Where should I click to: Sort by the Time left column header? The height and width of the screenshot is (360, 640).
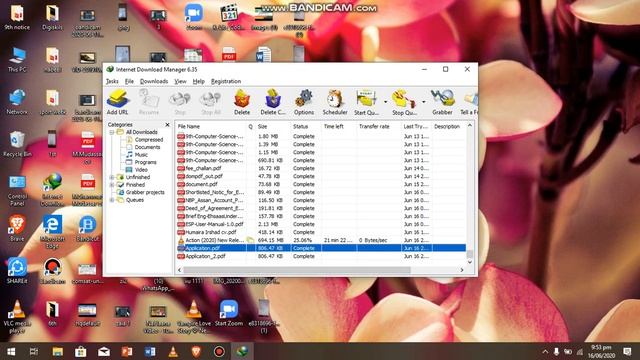pos(338,127)
